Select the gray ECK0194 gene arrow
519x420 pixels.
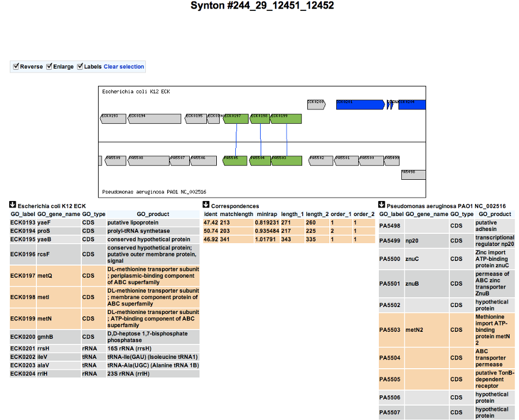click(154, 119)
